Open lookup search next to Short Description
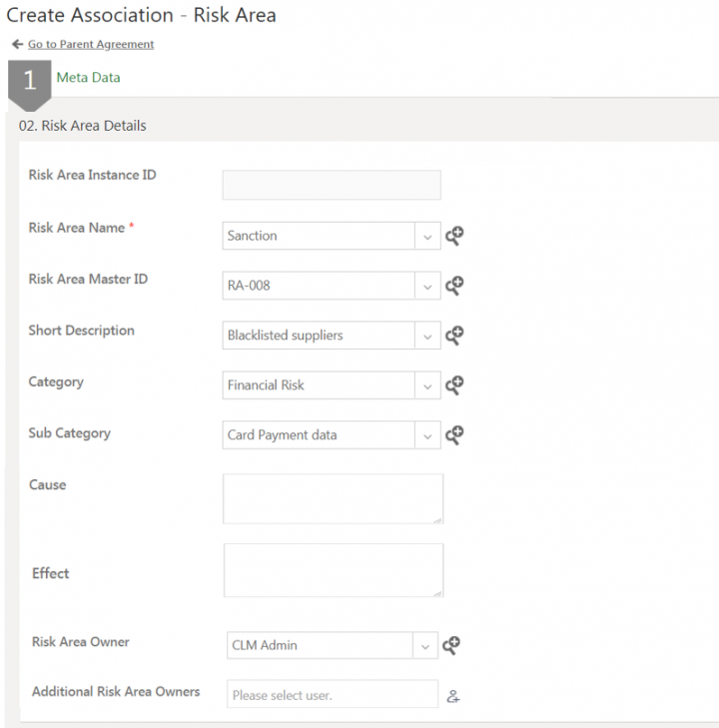Image resolution: width=719 pixels, height=728 pixels. pyautogui.click(x=454, y=336)
